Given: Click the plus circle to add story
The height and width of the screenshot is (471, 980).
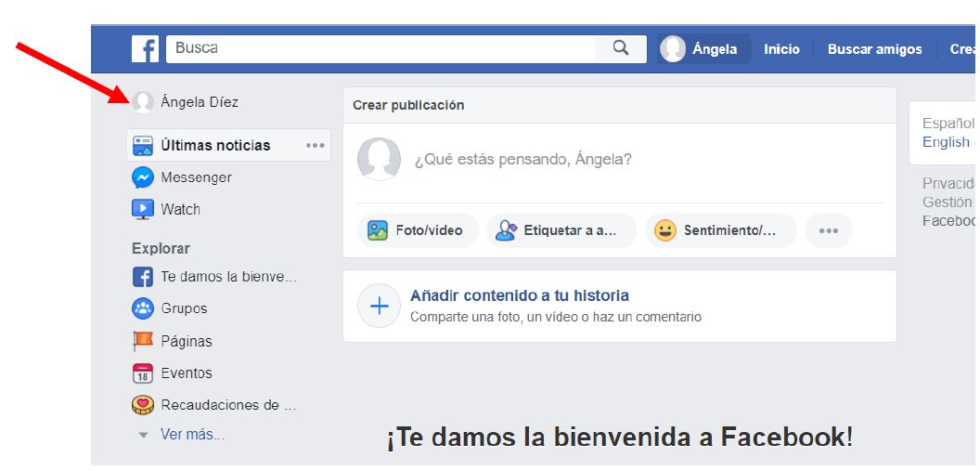Looking at the screenshot, I should 380,306.
